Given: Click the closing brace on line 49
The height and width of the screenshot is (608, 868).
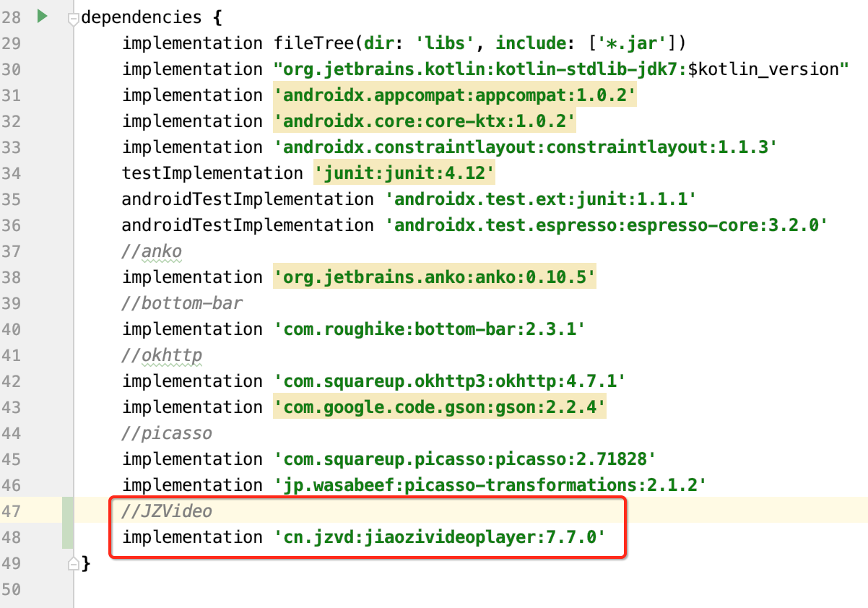Looking at the screenshot, I should click(87, 563).
